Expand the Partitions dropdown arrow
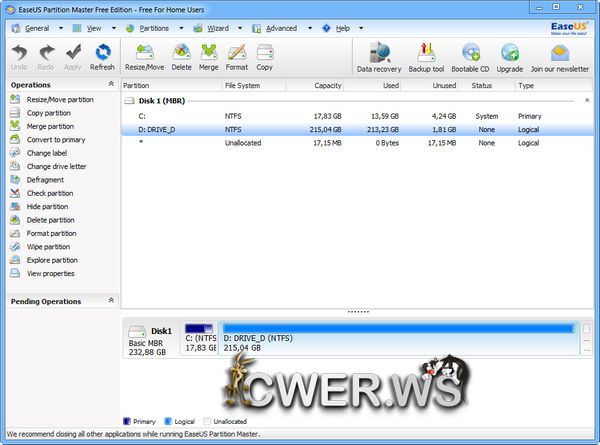600x445 pixels. 181,28
